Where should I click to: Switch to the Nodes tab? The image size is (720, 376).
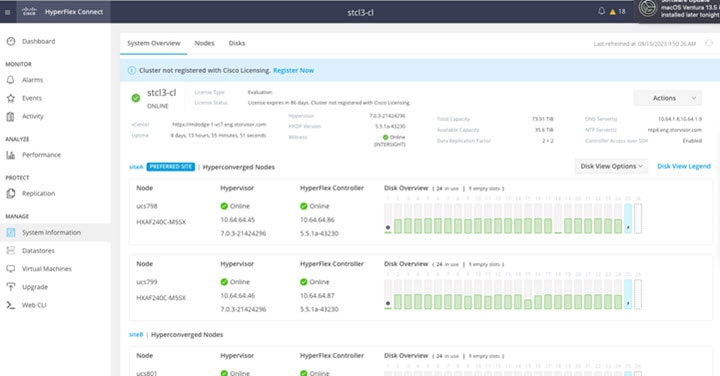pyautogui.click(x=204, y=43)
